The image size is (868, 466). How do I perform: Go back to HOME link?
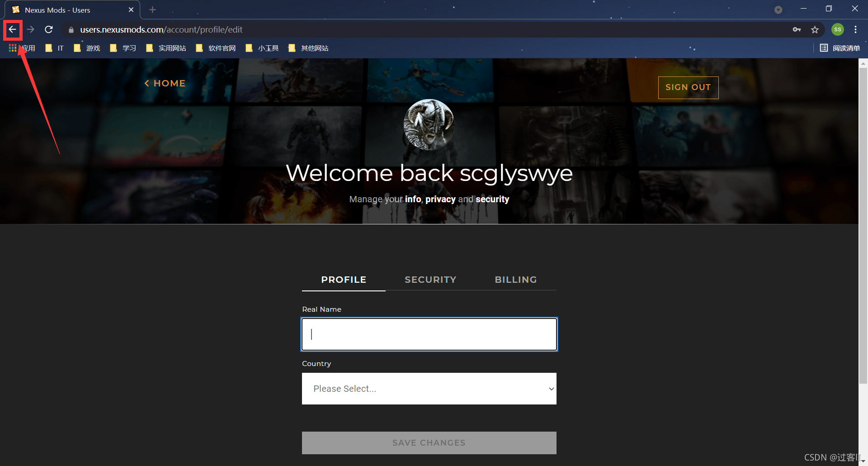pos(165,83)
